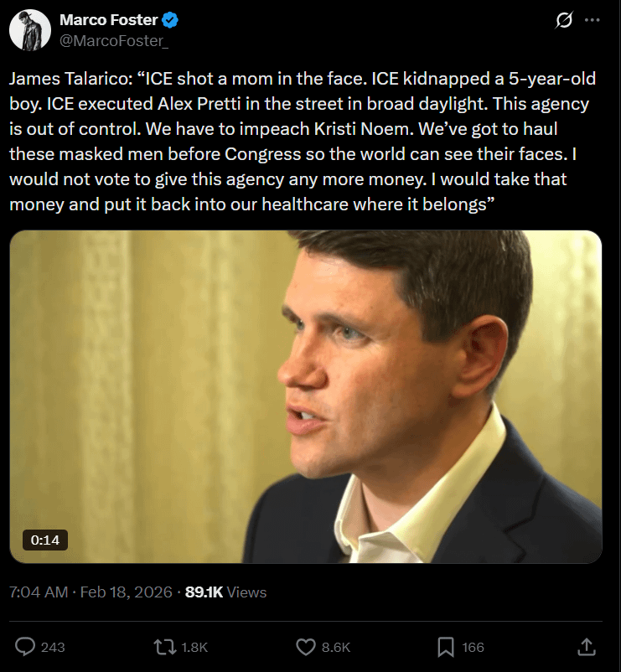
Task: Click the 166 bookmarks count
Action: coord(473,647)
